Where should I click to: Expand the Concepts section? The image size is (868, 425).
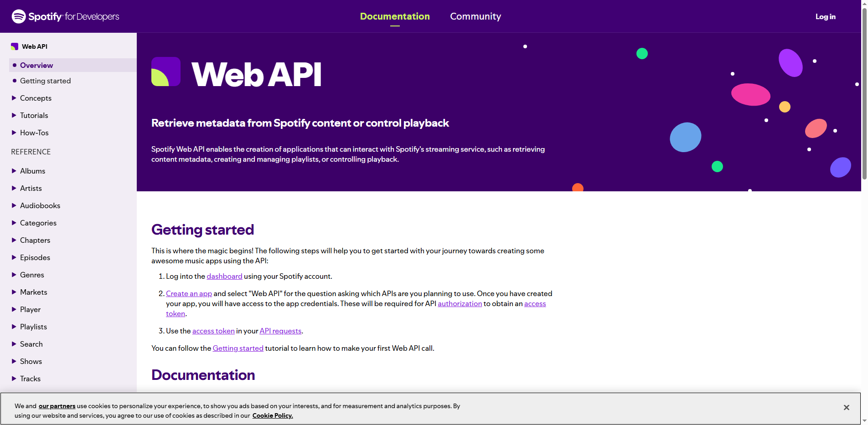[36, 98]
